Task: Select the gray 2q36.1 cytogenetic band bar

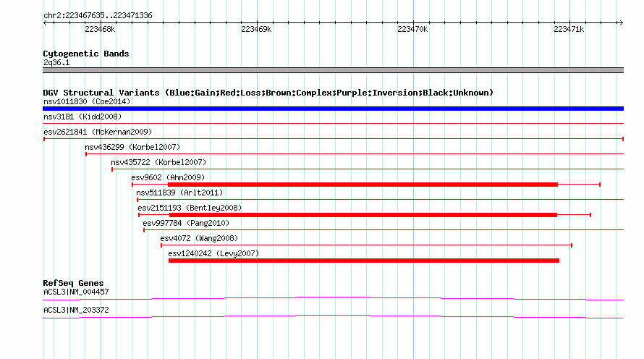Action: (x=333, y=70)
